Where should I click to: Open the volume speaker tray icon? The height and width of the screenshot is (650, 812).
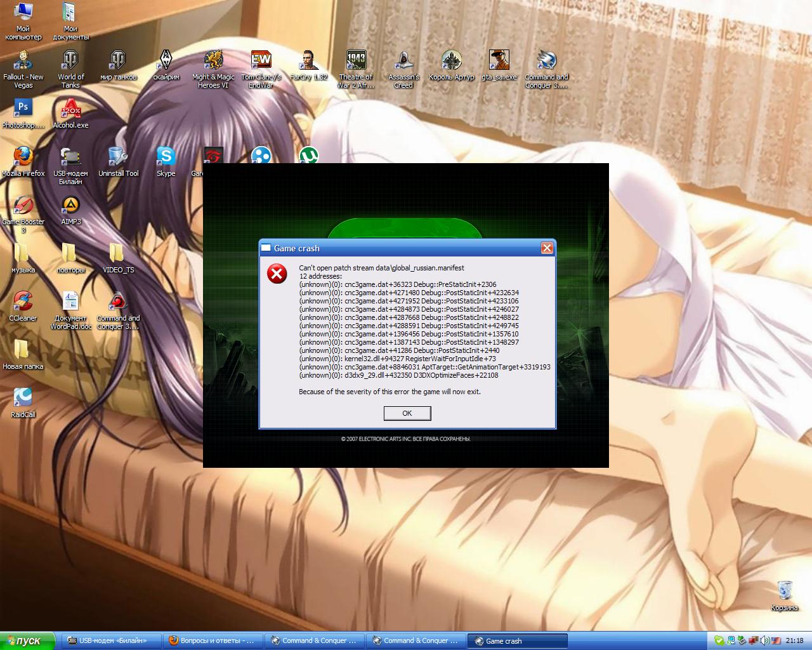tap(764, 641)
